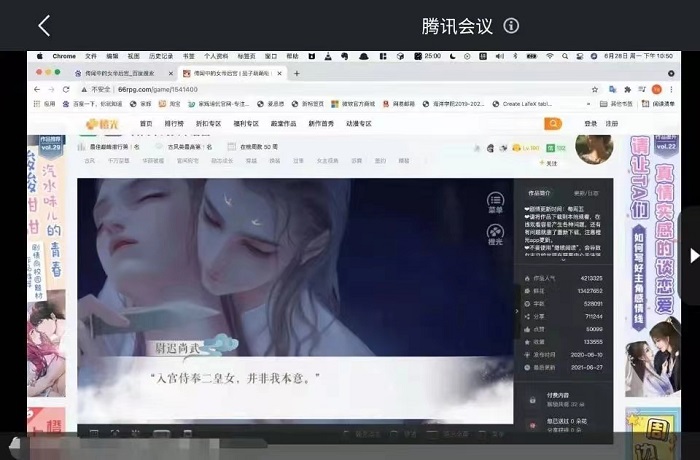Open the 百度一下 bookmark
The image size is (700, 460).
click(92, 104)
